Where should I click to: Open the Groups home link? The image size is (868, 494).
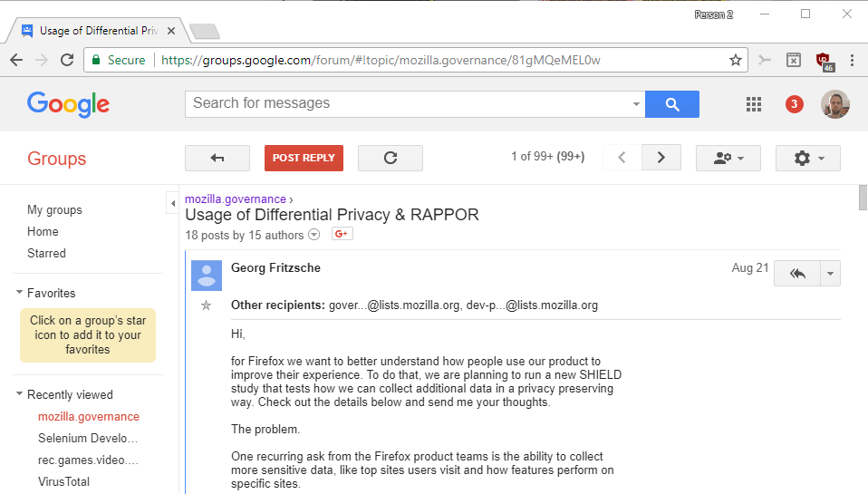tap(56, 159)
